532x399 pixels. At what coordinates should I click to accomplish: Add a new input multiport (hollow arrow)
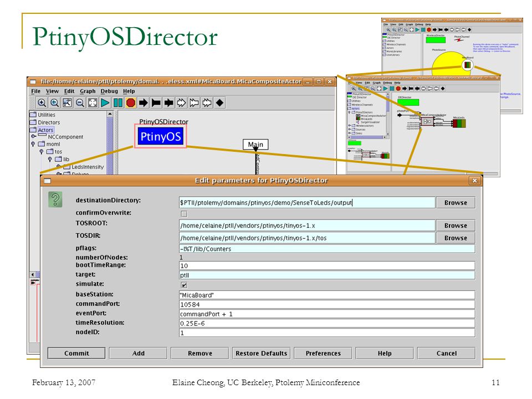coord(182,103)
